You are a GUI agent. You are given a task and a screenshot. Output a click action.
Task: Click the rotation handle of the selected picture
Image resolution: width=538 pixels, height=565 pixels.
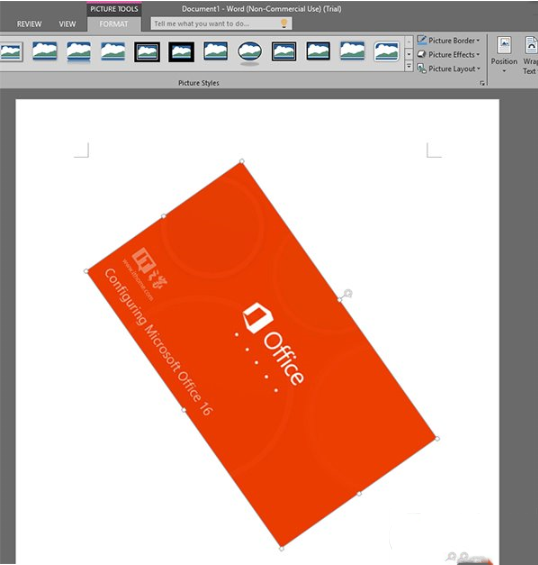coord(347,293)
